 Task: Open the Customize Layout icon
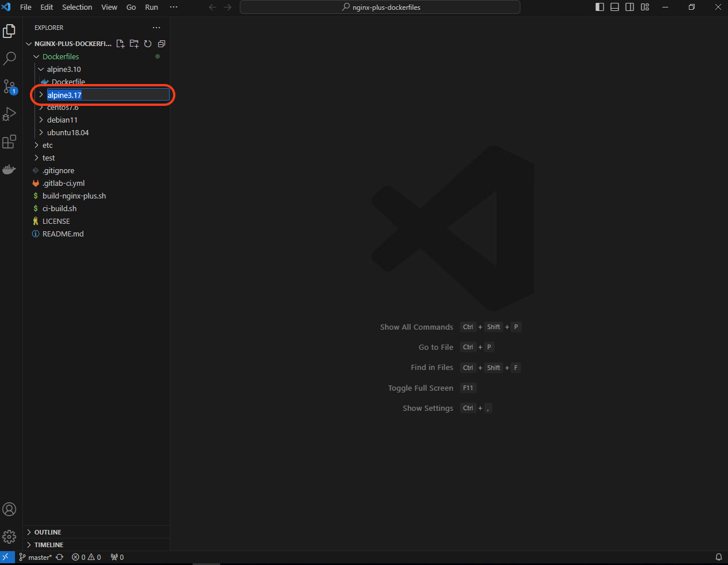click(x=645, y=7)
